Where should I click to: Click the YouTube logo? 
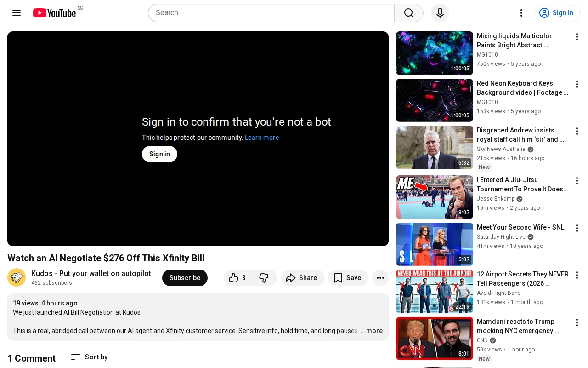pyautogui.click(x=54, y=13)
